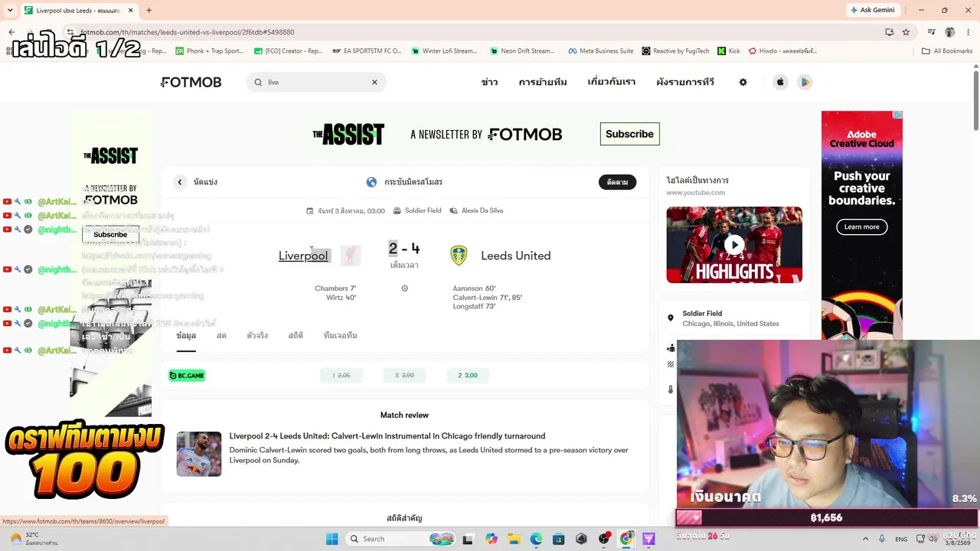Open the FotMob logo home link

pyautogui.click(x=191, y=82)
